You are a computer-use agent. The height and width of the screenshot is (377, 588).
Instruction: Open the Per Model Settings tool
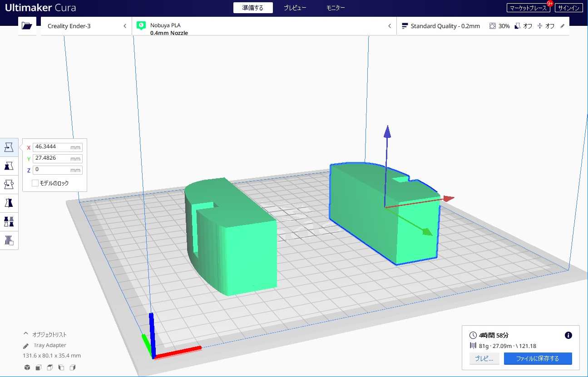point(9,221)
